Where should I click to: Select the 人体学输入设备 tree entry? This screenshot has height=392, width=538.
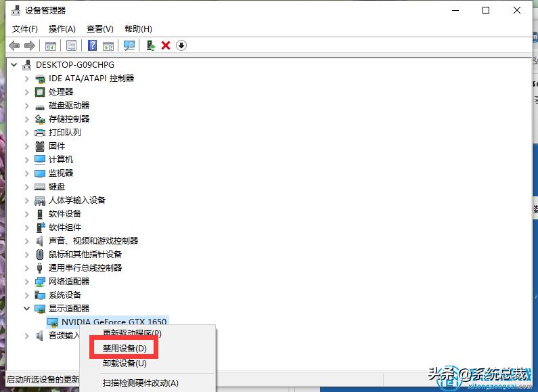[77, 200]
